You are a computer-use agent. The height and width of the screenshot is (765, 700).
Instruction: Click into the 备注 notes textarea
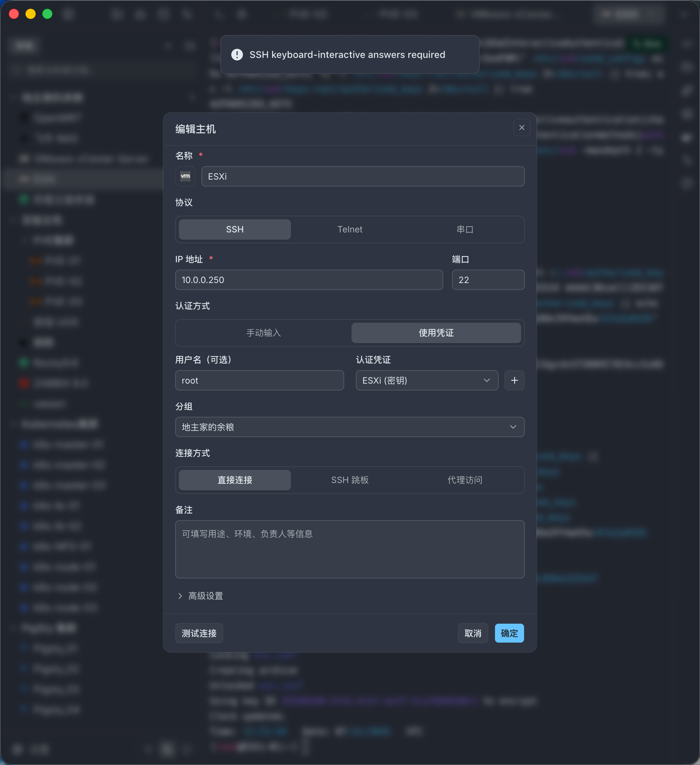[350, 549]
